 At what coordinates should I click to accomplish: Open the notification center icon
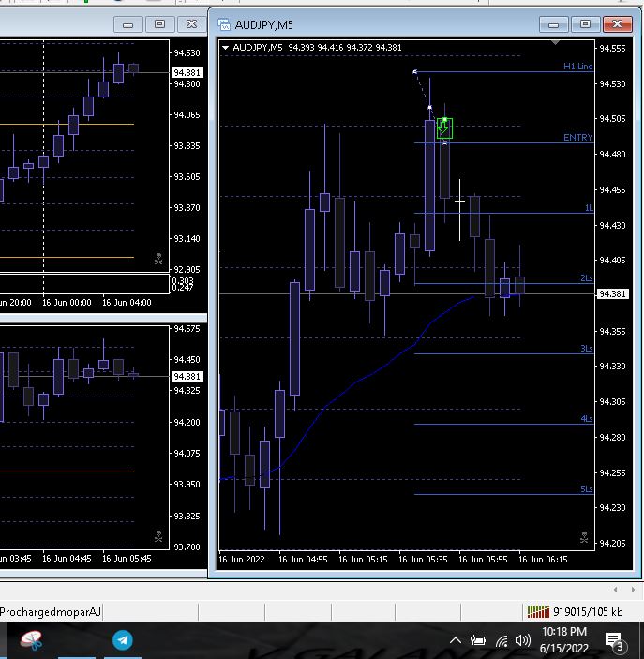pyautogui.click(x=615, y=641)
